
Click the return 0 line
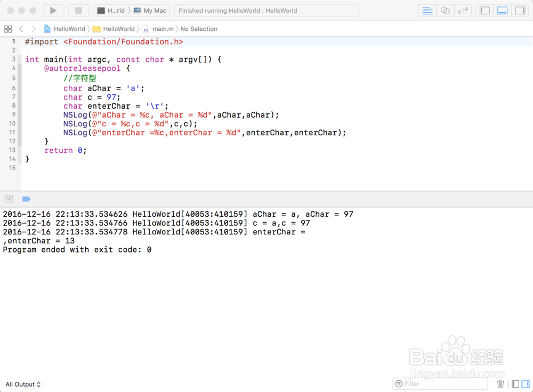[x=65, y=150]
